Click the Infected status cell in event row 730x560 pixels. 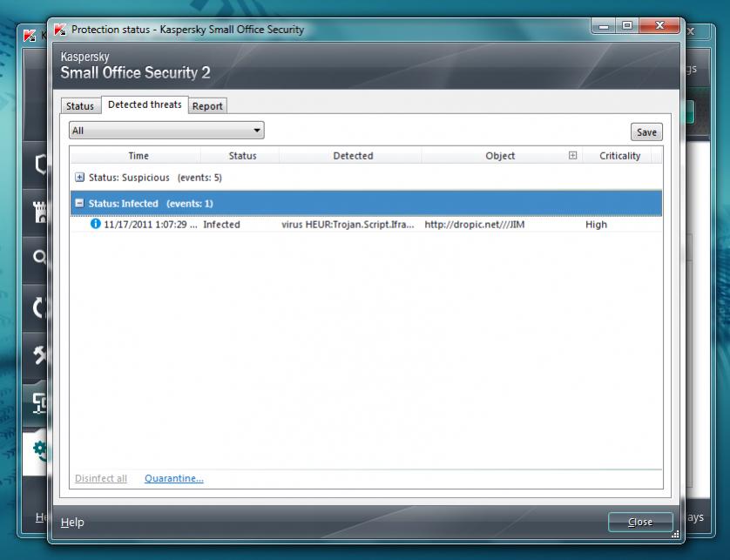pyautogui.click(x=221, y=225)
